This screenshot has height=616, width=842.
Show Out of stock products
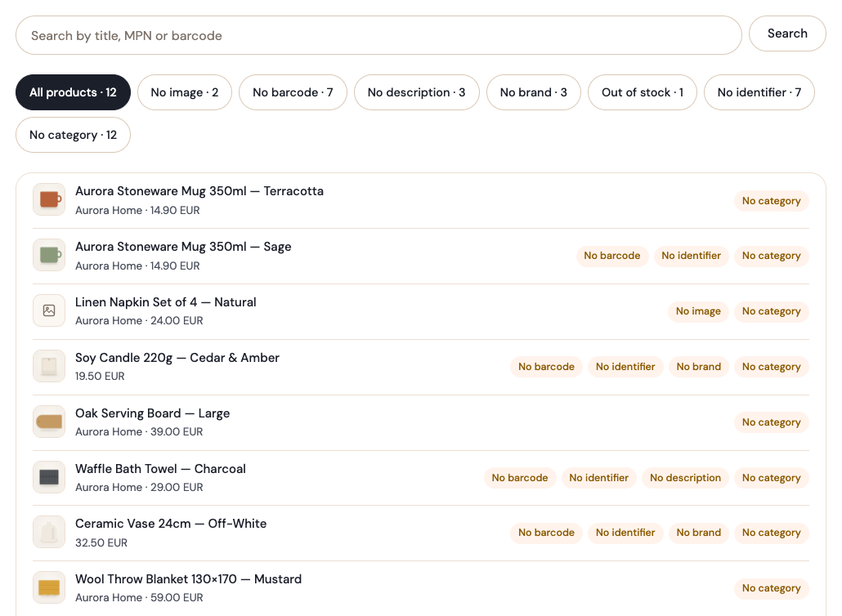[x=643, y=92]
